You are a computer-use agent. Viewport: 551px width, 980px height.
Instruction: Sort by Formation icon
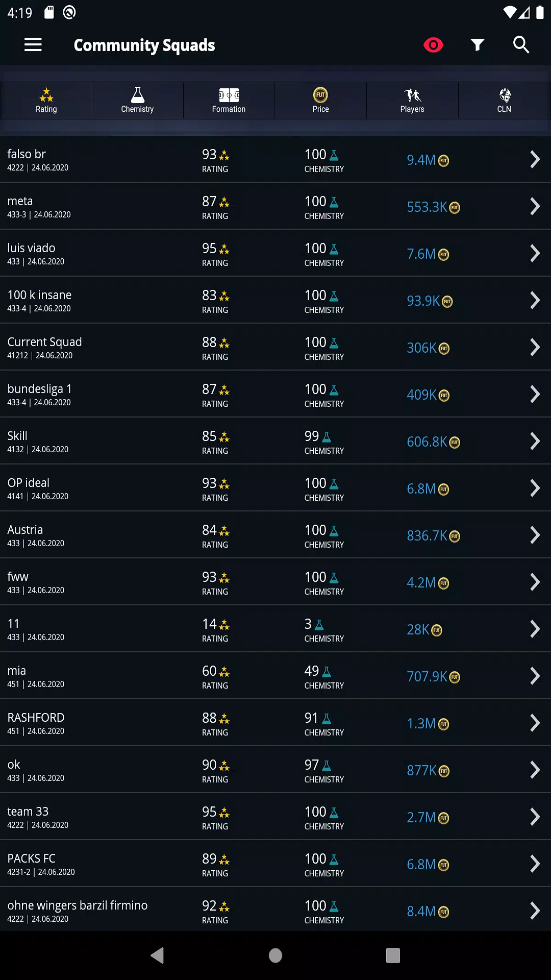pyautogui.click(x=229, y=101)
